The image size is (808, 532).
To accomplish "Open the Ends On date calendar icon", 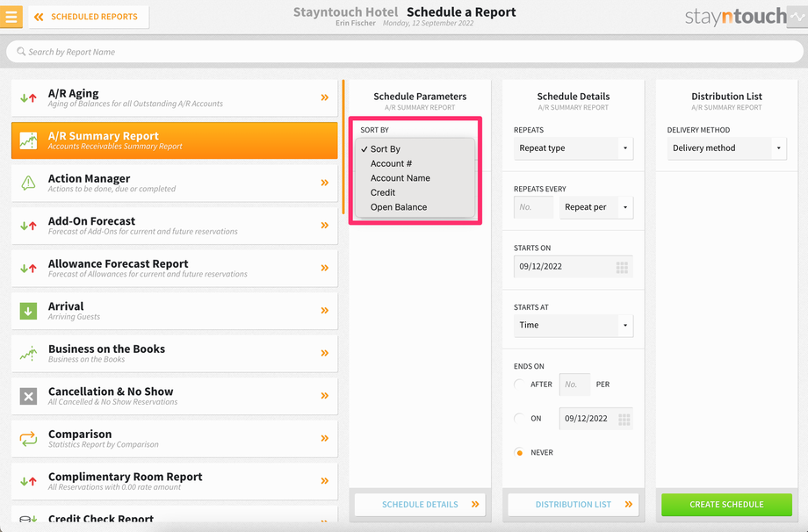I will coord(624,419).
